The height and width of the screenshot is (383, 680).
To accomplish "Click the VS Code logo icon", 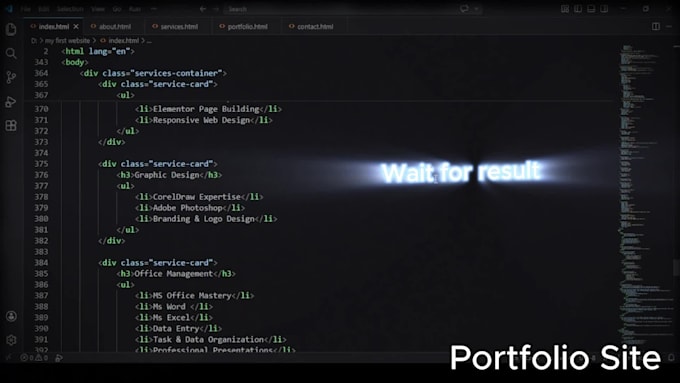I will (9, 9).
